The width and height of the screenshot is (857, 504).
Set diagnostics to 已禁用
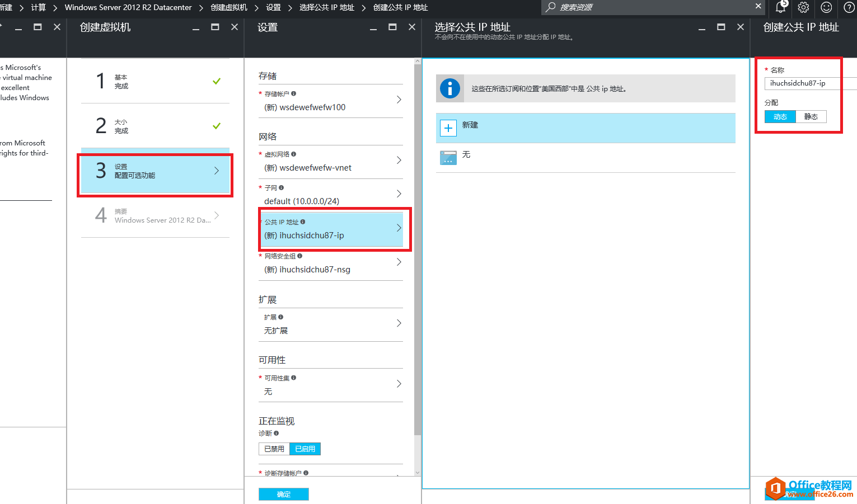tap(274, 449)
